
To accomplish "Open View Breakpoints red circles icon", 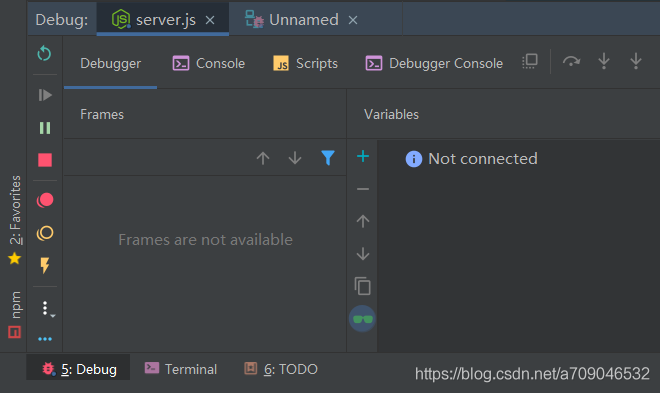I will tap(45, 200).
